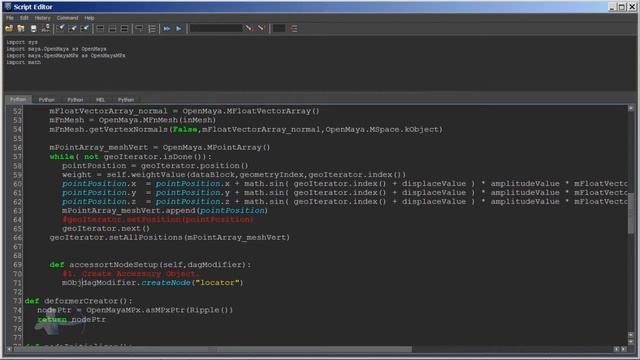
Task: Click the horizontal scrollbar thumb at bottom
Action: tap(213, 349)
